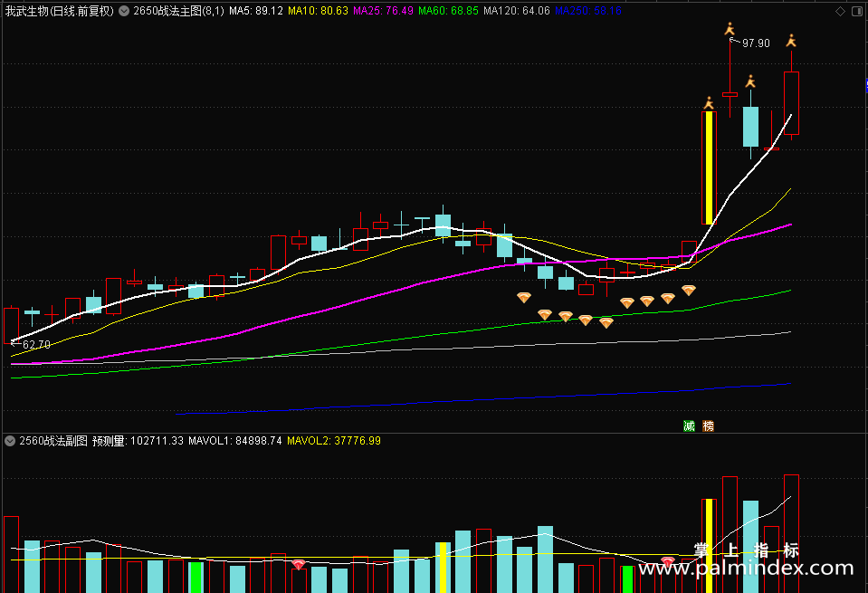Click the leftmost orange diamond marker in main chart

coord(524,298)
